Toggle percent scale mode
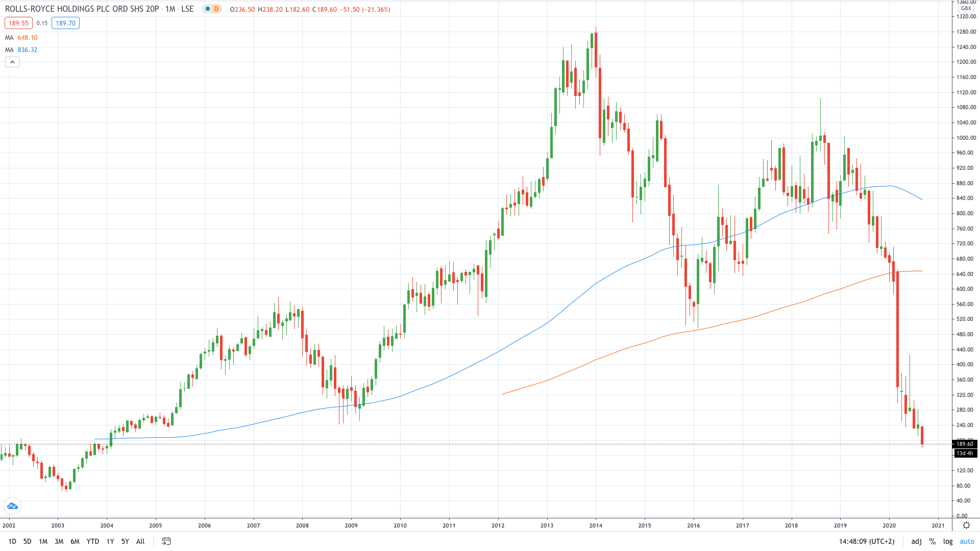 point(933,541)
